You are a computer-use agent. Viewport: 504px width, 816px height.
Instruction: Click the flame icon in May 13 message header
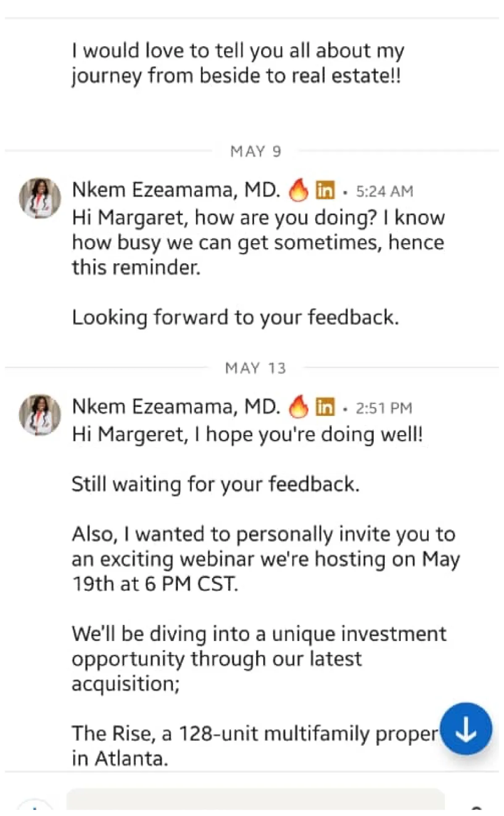point(298,407)
